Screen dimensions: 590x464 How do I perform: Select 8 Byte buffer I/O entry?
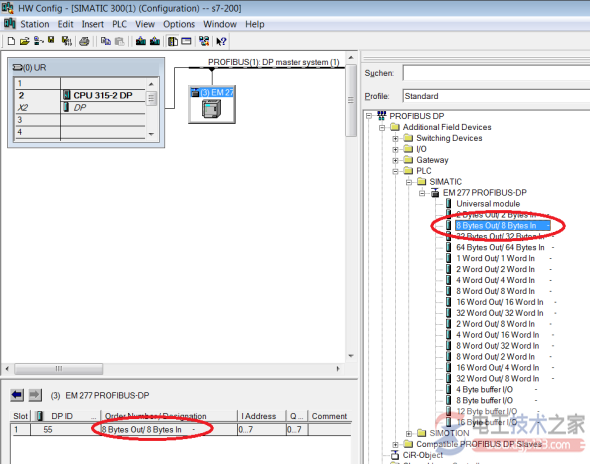click(484, 400)
